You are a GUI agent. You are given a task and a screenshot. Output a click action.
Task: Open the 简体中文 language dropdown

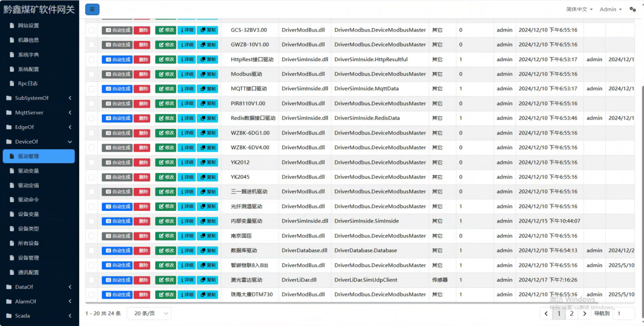tap(579, 9)
